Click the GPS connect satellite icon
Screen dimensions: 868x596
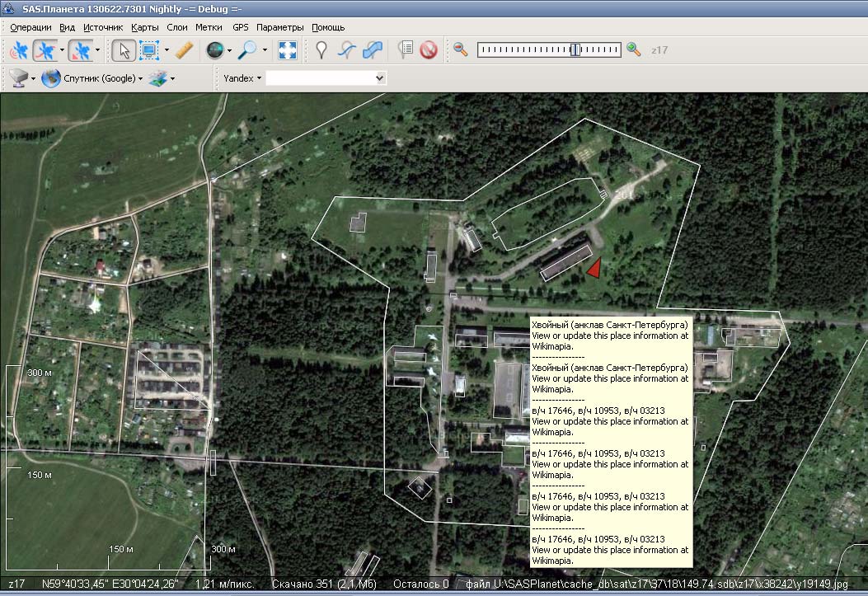(x=18, y=50)
